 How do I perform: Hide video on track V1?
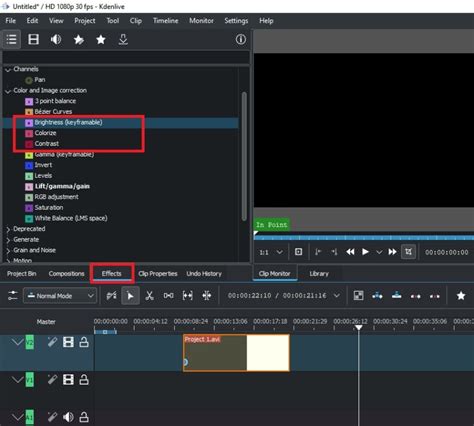(68, 379)
